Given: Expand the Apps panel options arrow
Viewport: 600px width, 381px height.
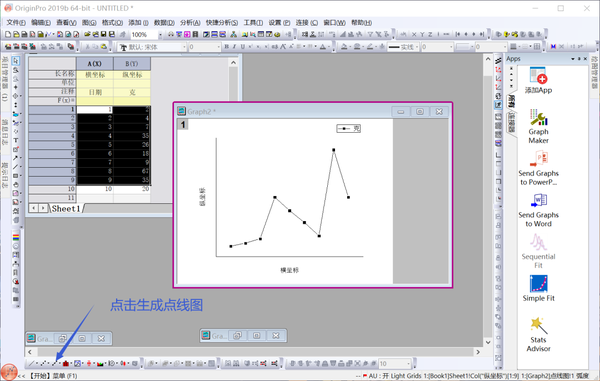Looking at the screenshot, I should 573,59.
